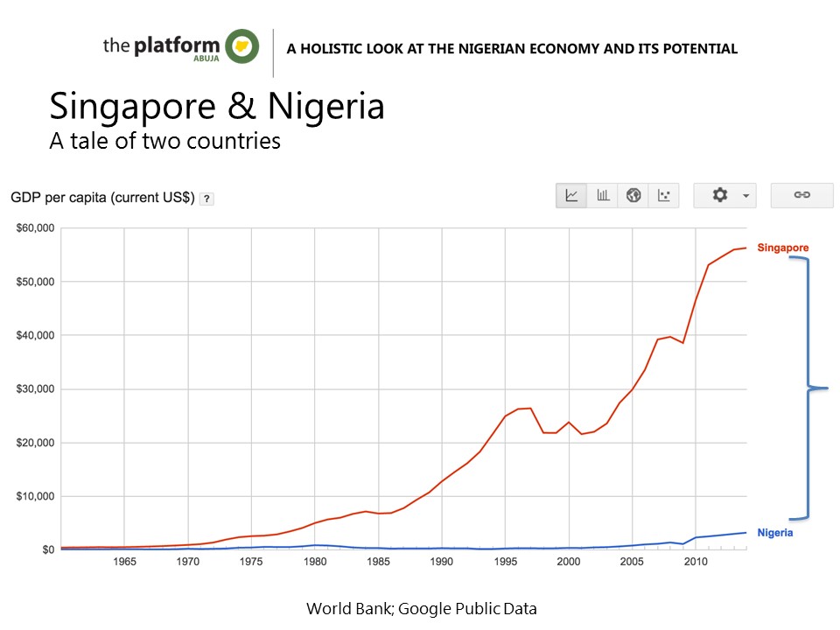
Task: Click the $60,000 y-axis label
Action: (35, 228)
